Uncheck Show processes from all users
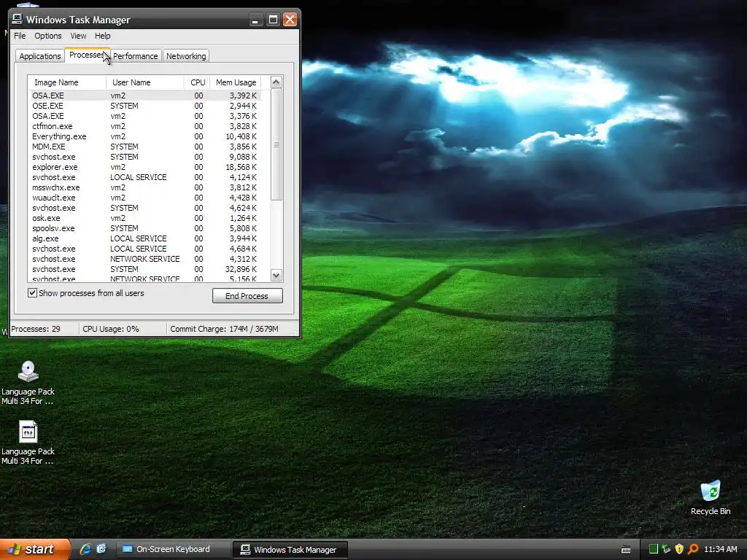Image resolution: width=747 pixels, height=560 pixels. tap(32, 293)
